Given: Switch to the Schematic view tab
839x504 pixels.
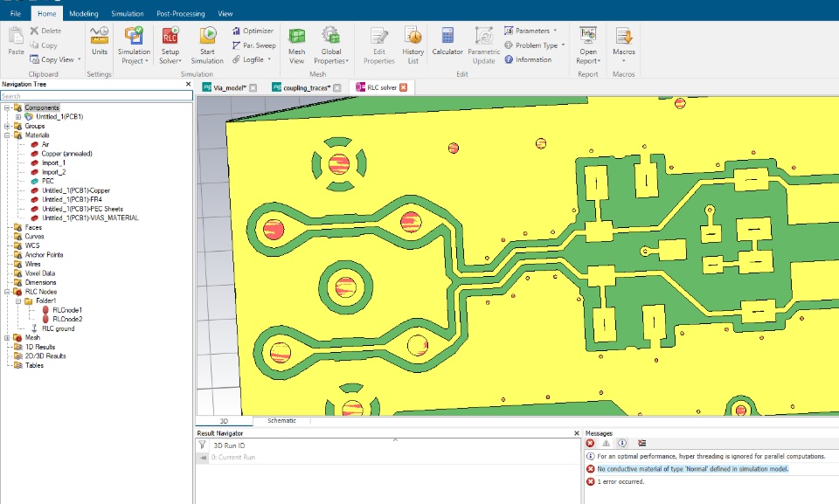Looking at the screenshot, I should click(x=281, y=420).
